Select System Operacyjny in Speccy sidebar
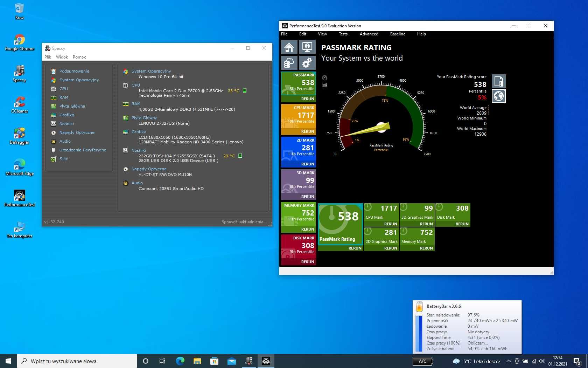The image size is (588, 368). (x=79, y=80)
